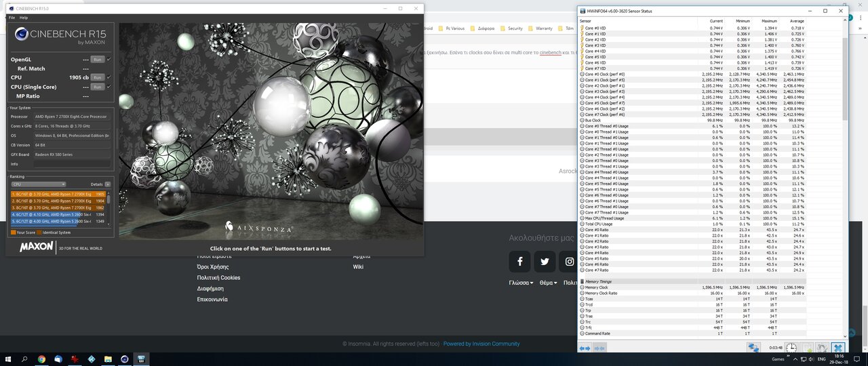Open the Facebook social icon on webpage
Viewport: 868px width, 366px height.
point(520,262)
